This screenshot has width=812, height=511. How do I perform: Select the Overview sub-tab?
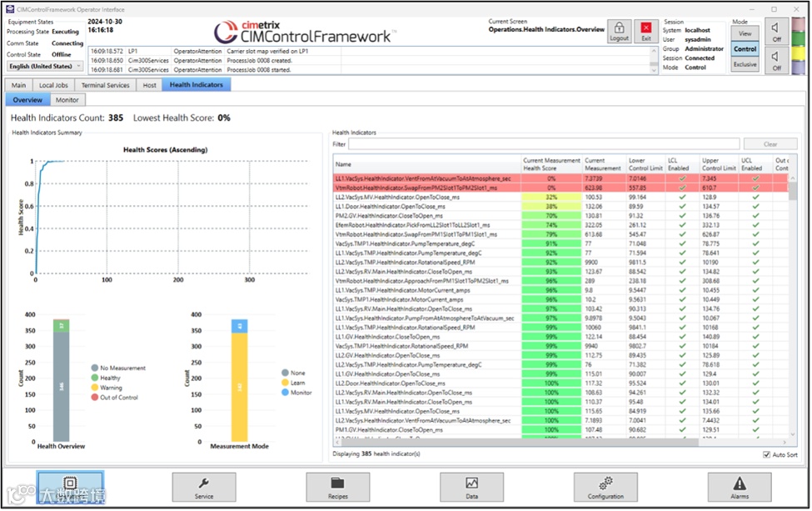tap(28, 100)
